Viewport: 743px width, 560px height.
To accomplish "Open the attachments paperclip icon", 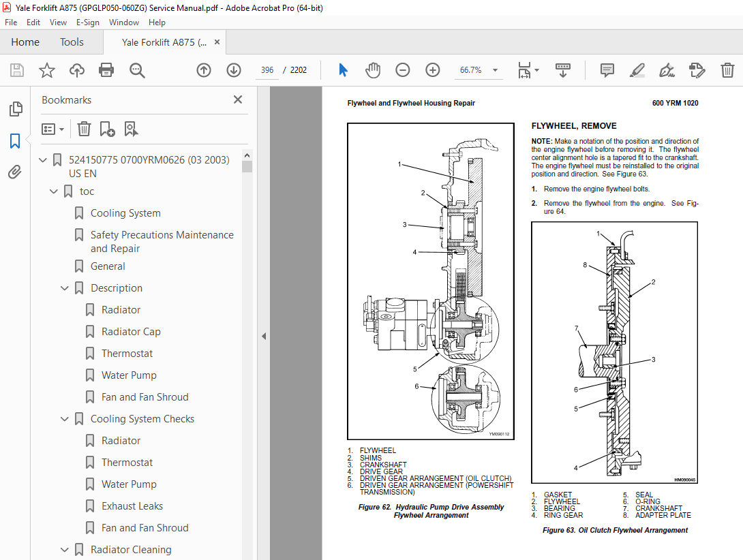I will pyautogui.click(x=15, y=172).
